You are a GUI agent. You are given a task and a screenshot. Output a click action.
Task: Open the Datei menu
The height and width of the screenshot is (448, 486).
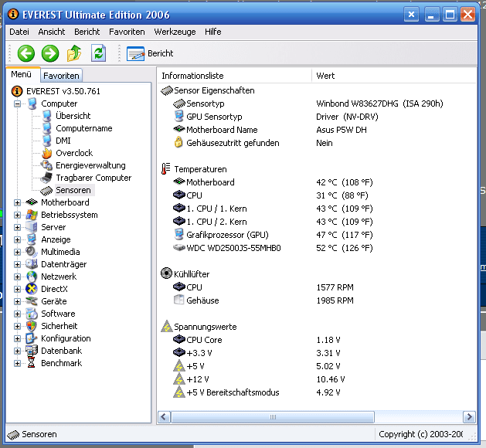point(19,32)
